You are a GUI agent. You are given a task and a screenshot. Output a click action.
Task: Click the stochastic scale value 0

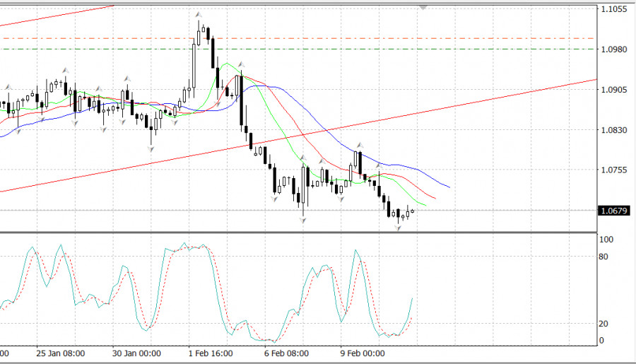click(x=601, y=341)
